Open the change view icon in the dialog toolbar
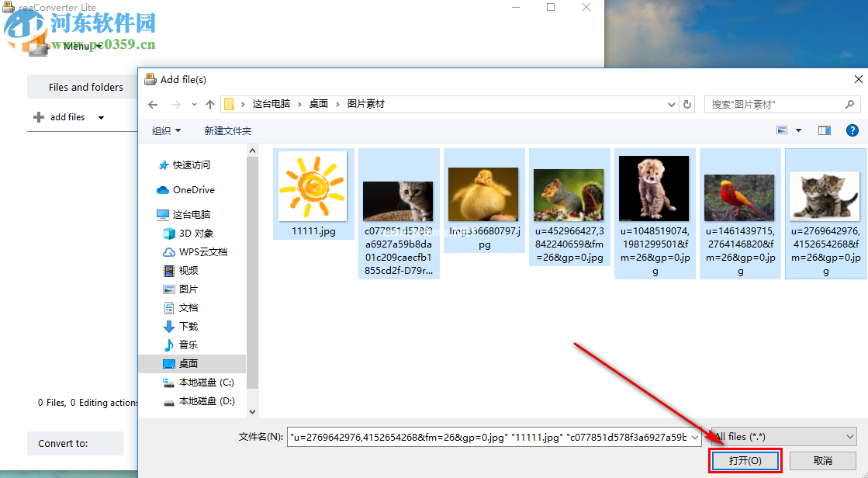This screenshot has width=868, height=478. [x=782, y=130]
